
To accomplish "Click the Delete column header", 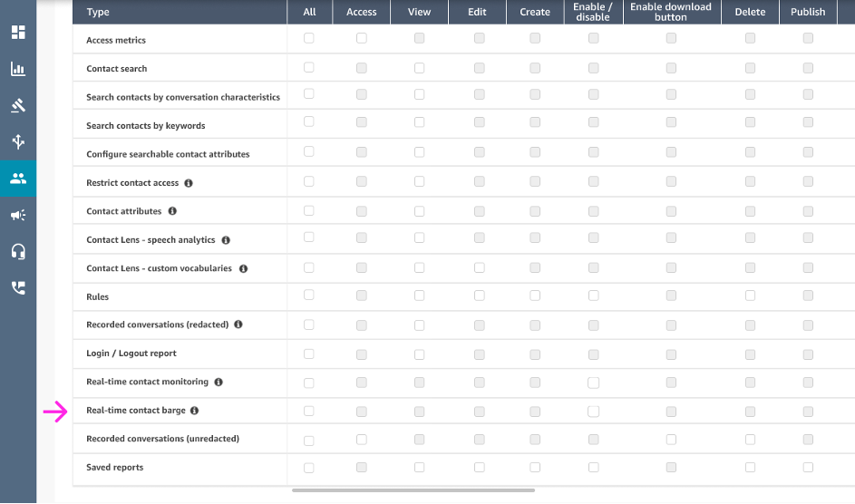I will pos(751,12).
